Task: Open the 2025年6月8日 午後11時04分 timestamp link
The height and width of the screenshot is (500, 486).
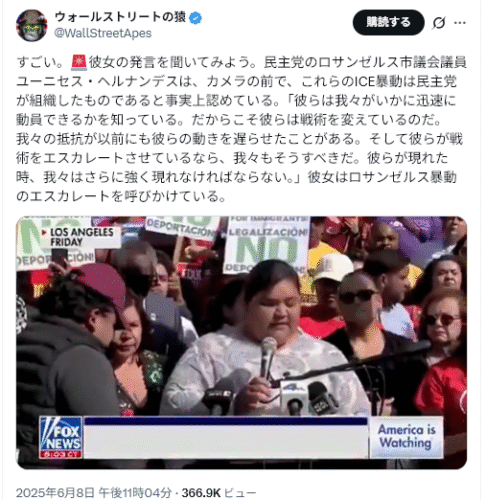Action: coord(94,493)
